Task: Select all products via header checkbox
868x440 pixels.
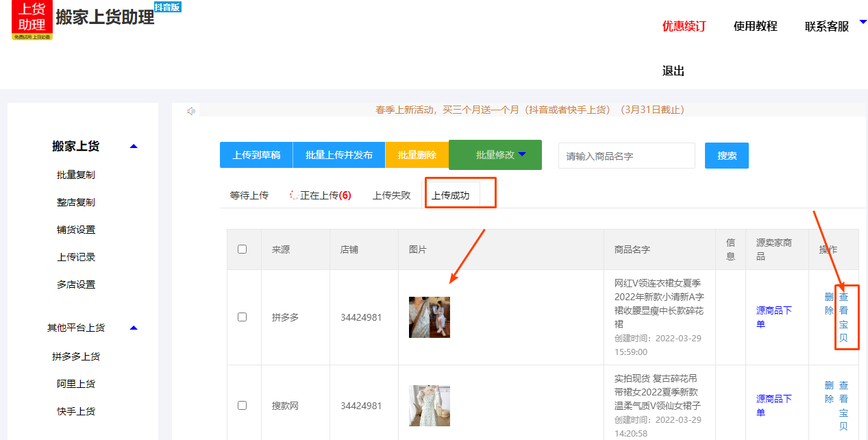Action: pos(242,249)
